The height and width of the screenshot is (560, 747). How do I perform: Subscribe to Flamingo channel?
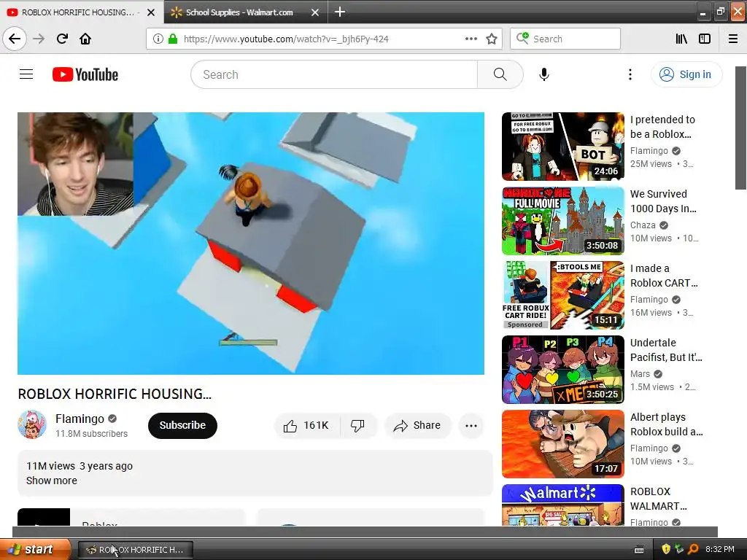click(x=182, y=425)
